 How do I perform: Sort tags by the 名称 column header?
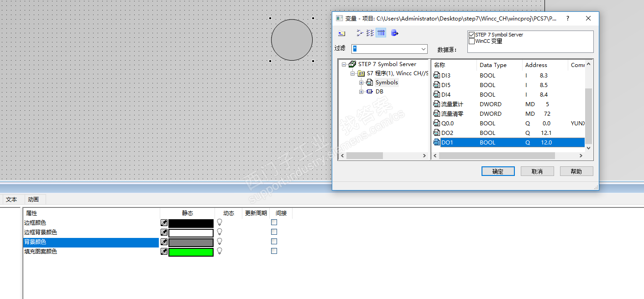click(x=454, y=65)
